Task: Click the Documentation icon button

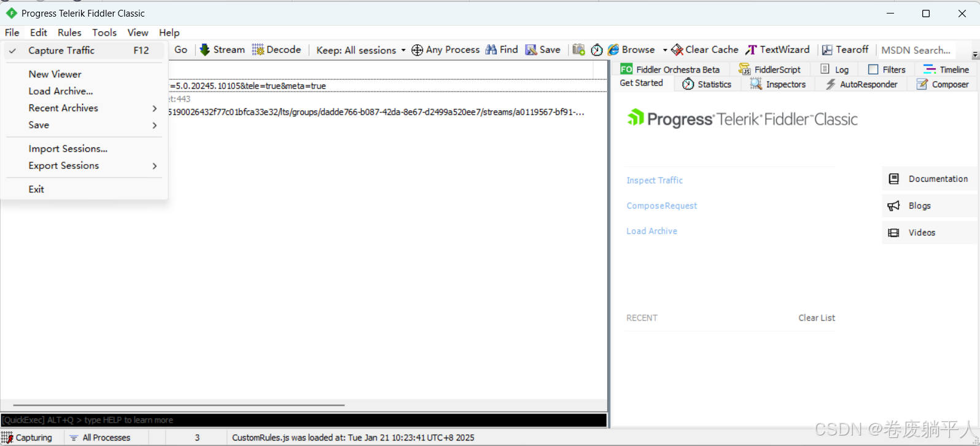Action: [x=894, y=179]
